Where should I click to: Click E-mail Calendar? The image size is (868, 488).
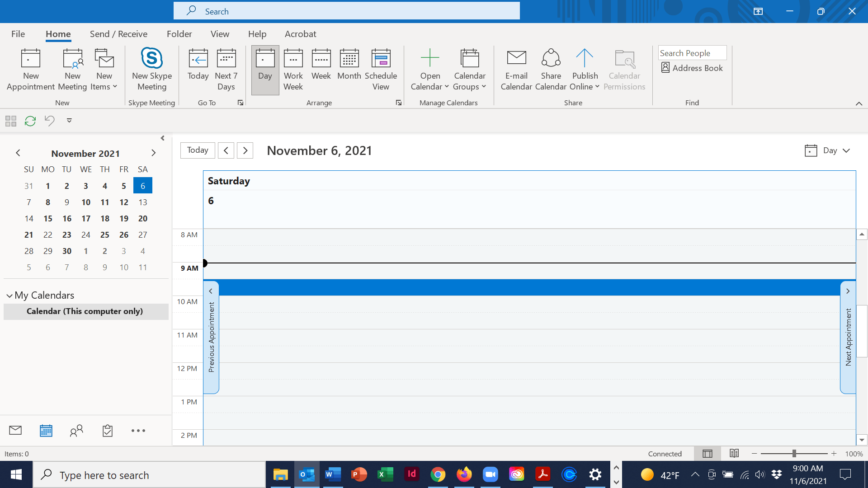[516, 70]
